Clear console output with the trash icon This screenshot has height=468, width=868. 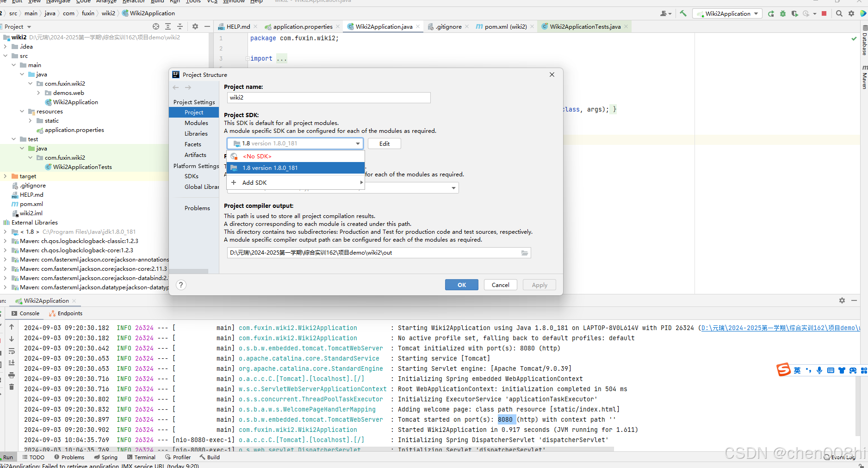(12, 387)
